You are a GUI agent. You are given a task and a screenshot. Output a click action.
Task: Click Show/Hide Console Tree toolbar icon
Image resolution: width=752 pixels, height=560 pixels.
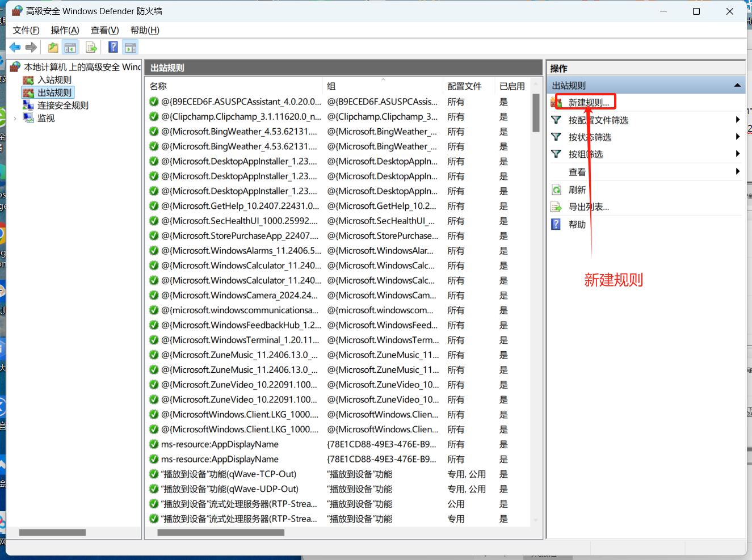coord(70,48)
